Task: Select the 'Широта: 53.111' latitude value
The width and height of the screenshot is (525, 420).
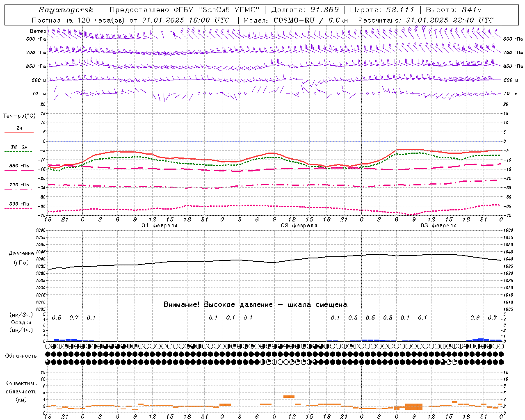Action: (382, 10)
